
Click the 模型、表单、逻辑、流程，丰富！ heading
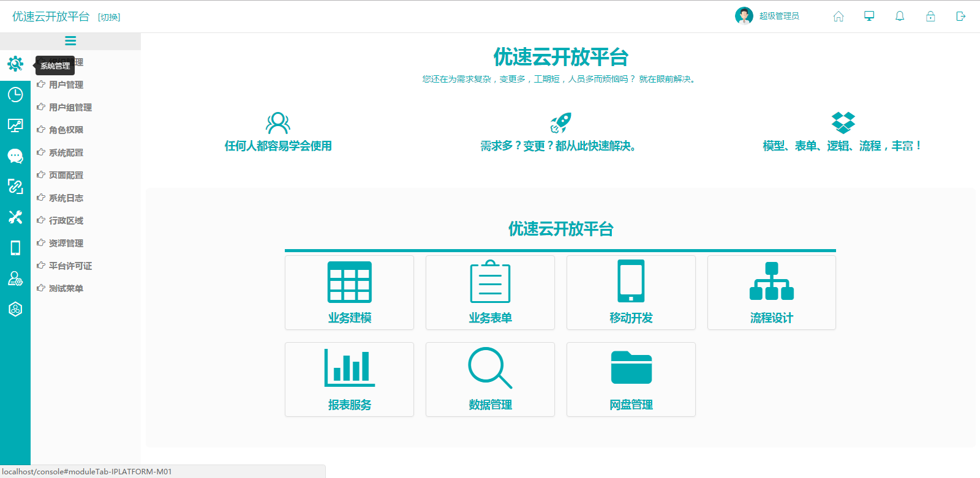coord(843,146)
